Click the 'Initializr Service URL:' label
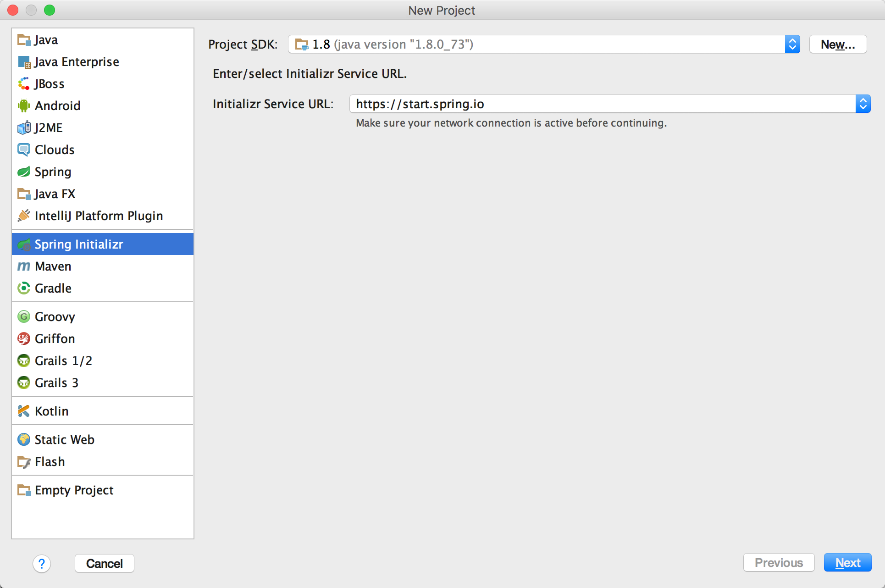 point(273,104)
